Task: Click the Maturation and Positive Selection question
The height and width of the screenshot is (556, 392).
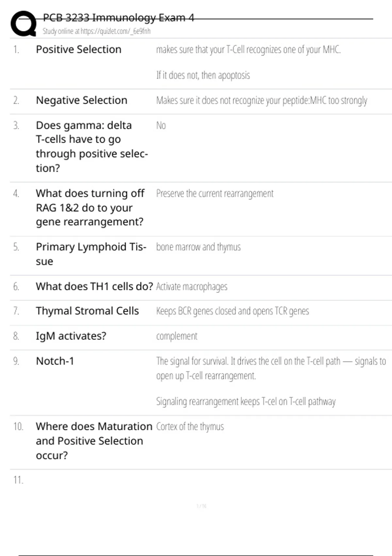Action: coord(94,441)
